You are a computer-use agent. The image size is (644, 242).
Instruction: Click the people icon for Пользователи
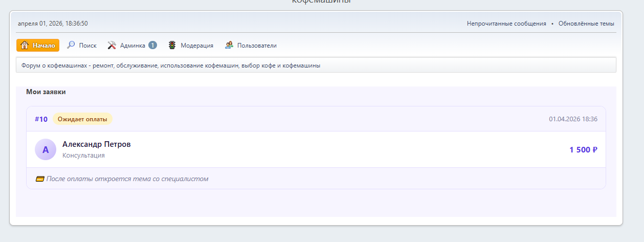(229, 45)
